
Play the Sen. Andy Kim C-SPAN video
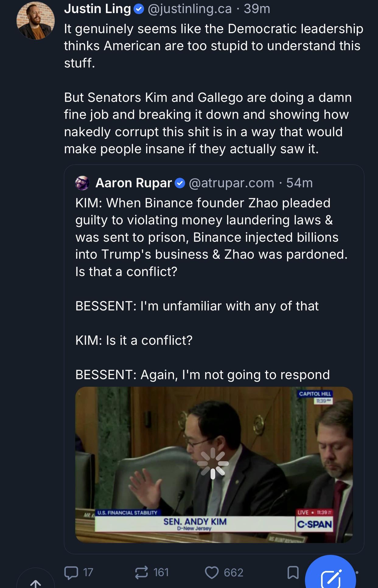pos(214,464)
